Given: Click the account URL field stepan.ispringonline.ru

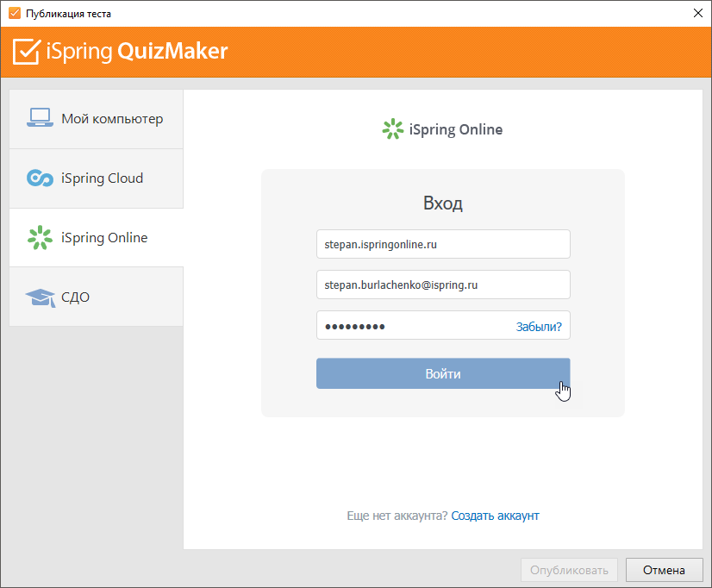Looking at the screenshot, I should pos(443,244).
